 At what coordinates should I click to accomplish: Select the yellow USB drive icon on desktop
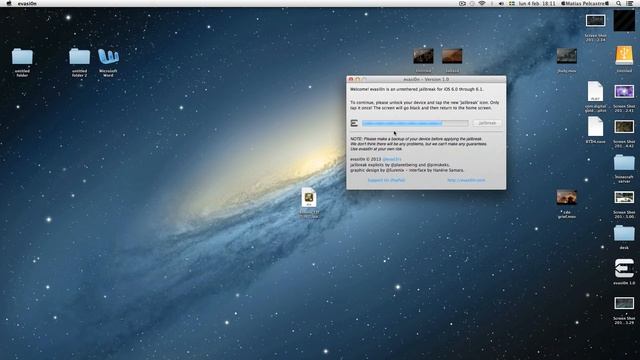(624, 56)
